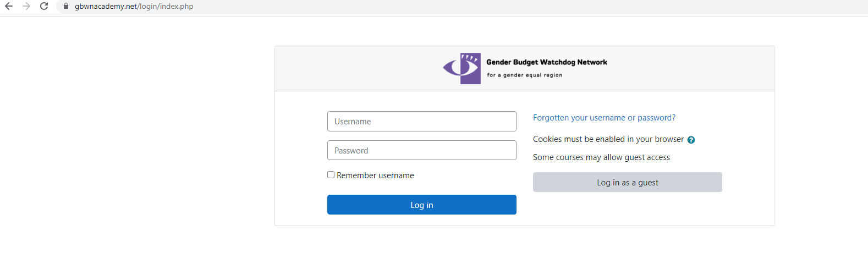Focus the Password input field
The height and width of the screenshot is (258, 868).
[x=422, y=150]
